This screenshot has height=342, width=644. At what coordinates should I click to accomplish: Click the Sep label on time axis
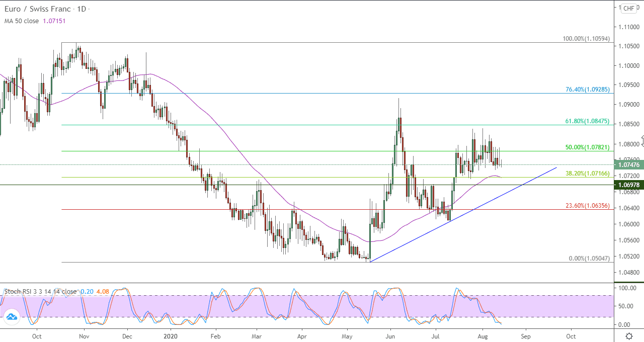click(526, 336)
